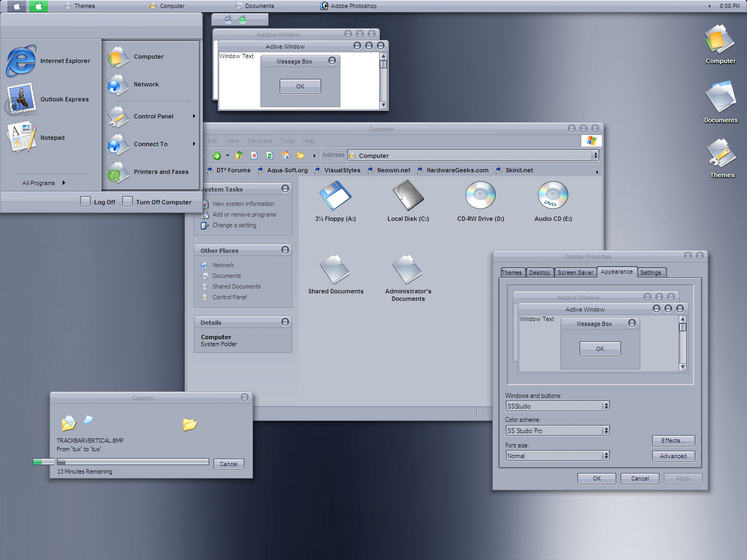This screenshot has width=747, height=560.
Task: Select the Home icon in the Explorer toolbar
Action: point(286,155)
